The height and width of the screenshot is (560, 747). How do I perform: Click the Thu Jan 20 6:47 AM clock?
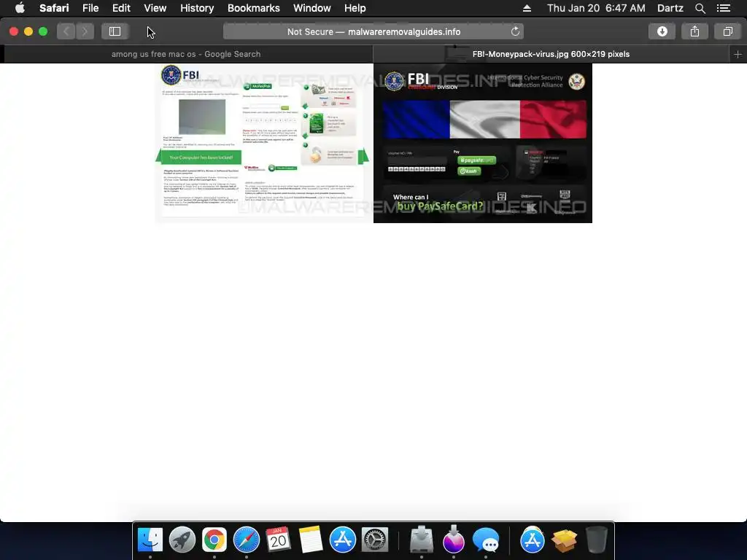tap(596, 8)
